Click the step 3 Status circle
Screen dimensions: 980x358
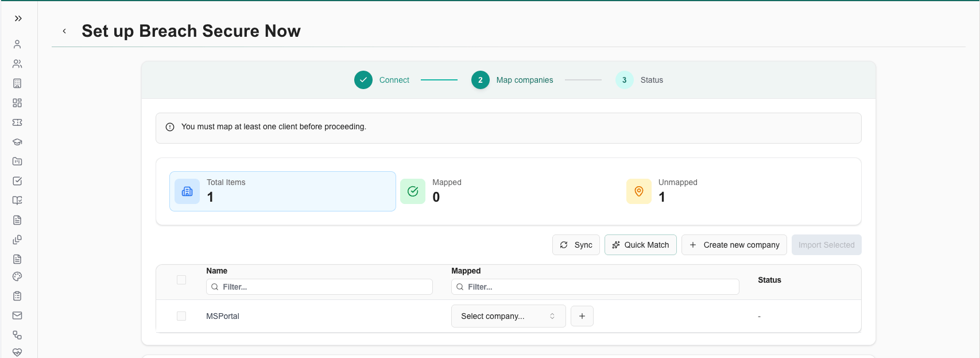(625, 80)
